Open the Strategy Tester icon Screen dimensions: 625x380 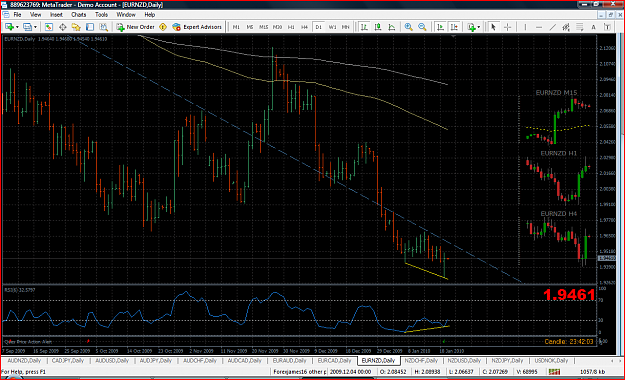tap(104, 27)
